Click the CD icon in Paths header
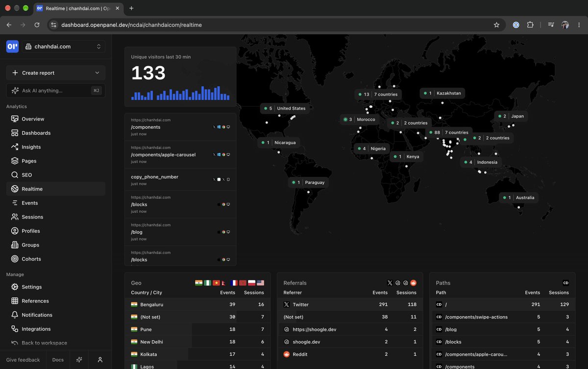The height and width of the screenshot is (369, 588). (x=566, y=283)
